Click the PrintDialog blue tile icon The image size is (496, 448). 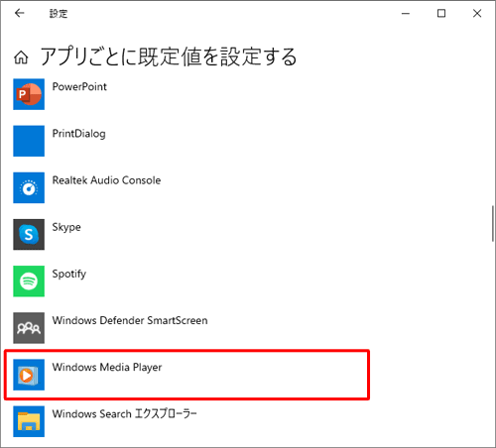click(x=29, y=141)
